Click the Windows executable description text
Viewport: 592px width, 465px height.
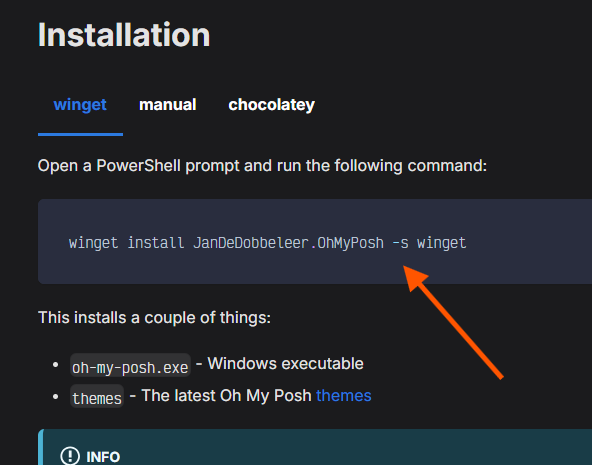tap(285, 364)
